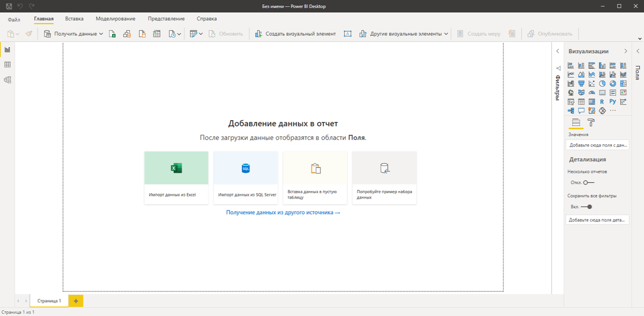Open the Моделирование tab
Image resolution: width=644 pixels, height=316 pixels.
(115, 19)
